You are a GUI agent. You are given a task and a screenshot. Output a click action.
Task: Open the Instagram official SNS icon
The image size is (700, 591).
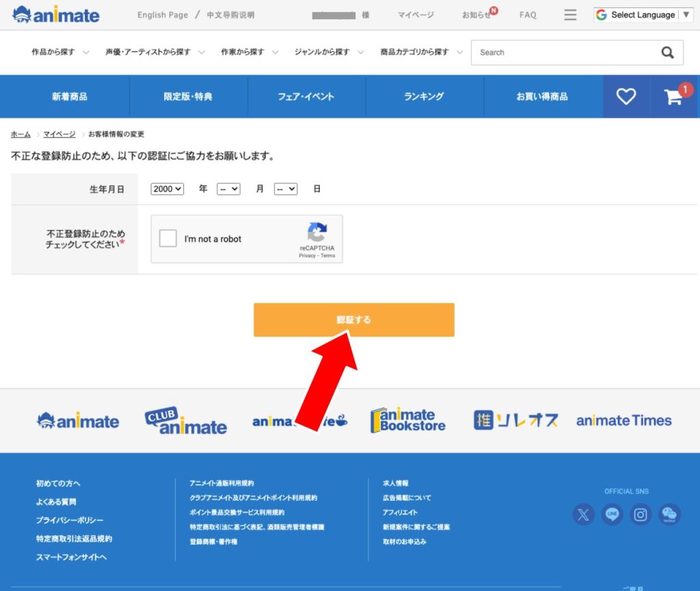641,514
